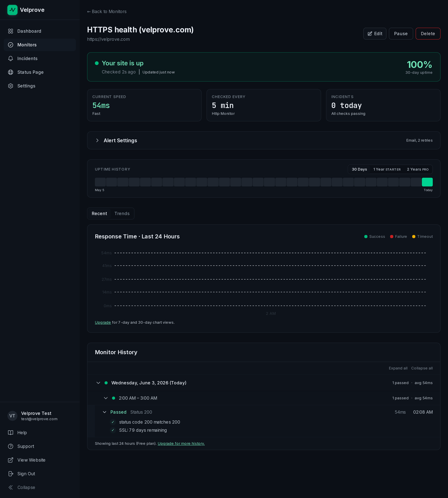This screenshot has width=448, height=498.
Task: Switch to the Trends tab
Action: pyautogui.click(x=122, y=214)
